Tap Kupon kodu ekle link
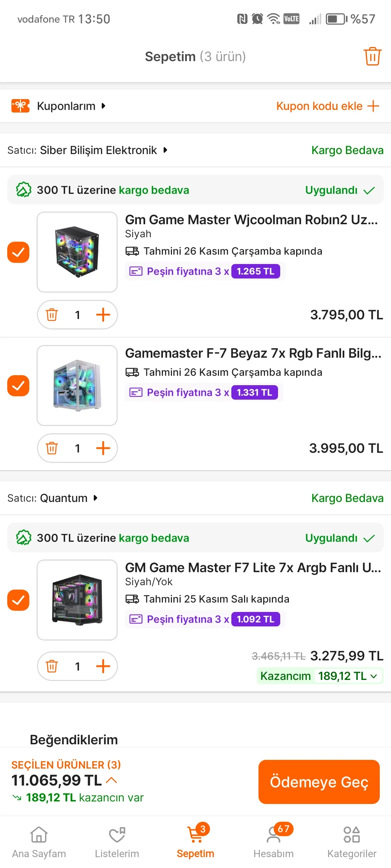391x868 pixels. [x=327, y=106]
